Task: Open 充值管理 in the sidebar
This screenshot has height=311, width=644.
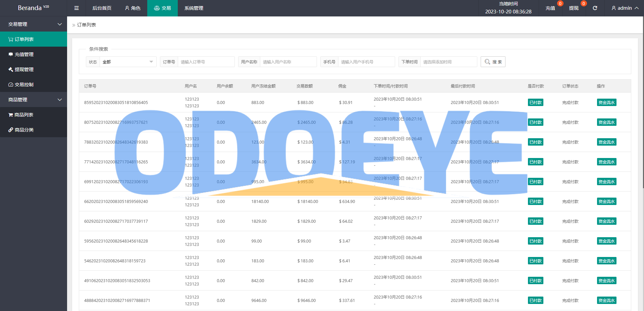Action: (x=34, y=54)
